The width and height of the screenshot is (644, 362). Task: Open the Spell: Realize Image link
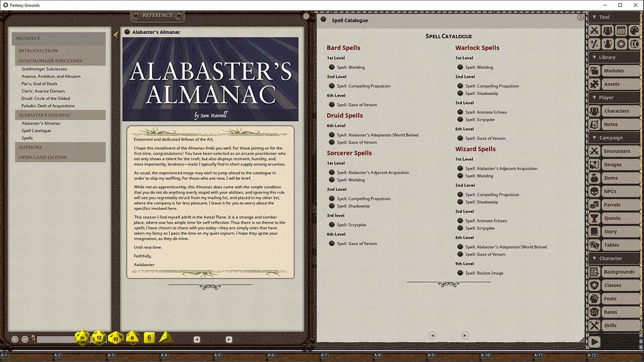click(x=484, y=273)
